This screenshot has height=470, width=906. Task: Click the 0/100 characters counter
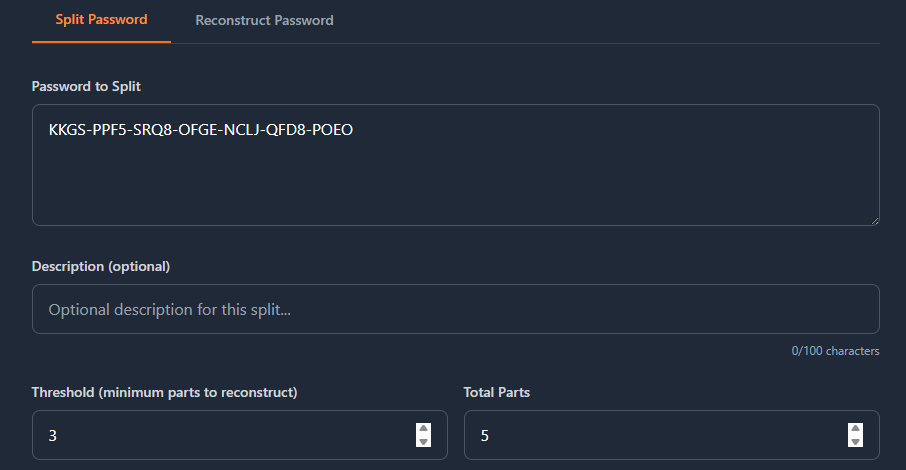coord(835,351)
